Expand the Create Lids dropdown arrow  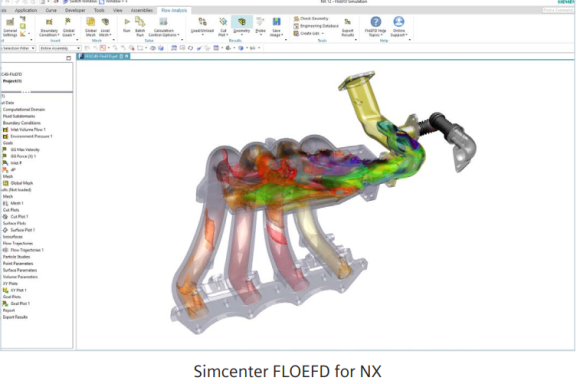coord(323,33)
